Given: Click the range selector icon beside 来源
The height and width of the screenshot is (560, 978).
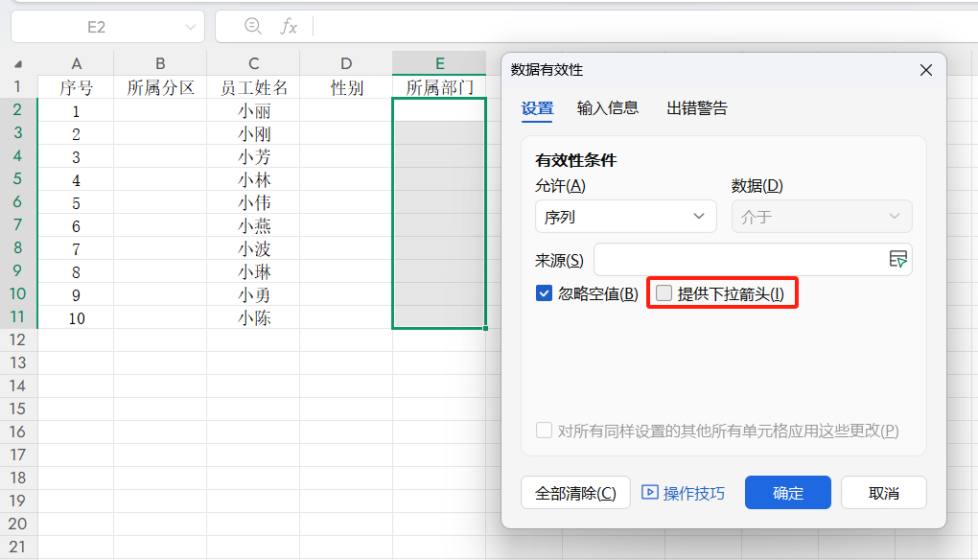Looking at the screenshot, I should tap(899, 259).
